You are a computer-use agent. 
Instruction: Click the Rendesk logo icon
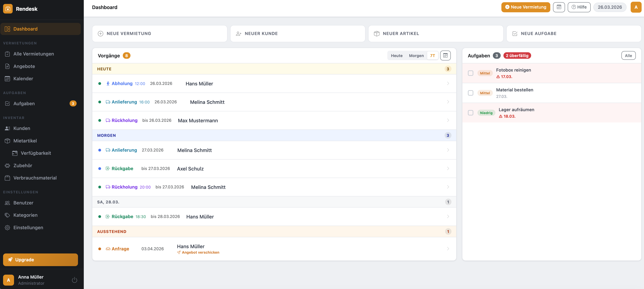click(x=8, y=9)
